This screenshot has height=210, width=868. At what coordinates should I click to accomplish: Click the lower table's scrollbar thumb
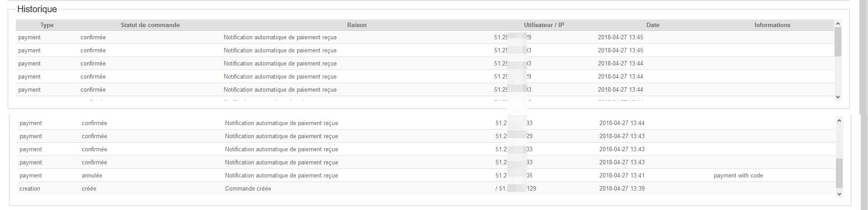(839, 173)
